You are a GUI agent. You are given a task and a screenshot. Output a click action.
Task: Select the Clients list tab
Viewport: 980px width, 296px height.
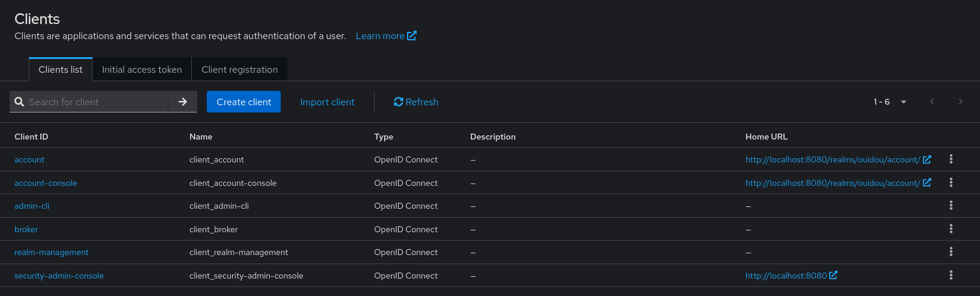tap(61, 70)
